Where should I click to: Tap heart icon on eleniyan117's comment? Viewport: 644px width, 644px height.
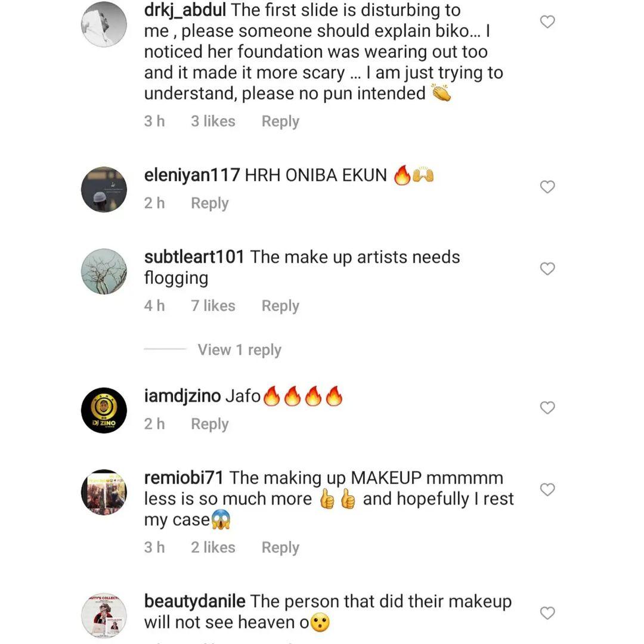point(547,187)
